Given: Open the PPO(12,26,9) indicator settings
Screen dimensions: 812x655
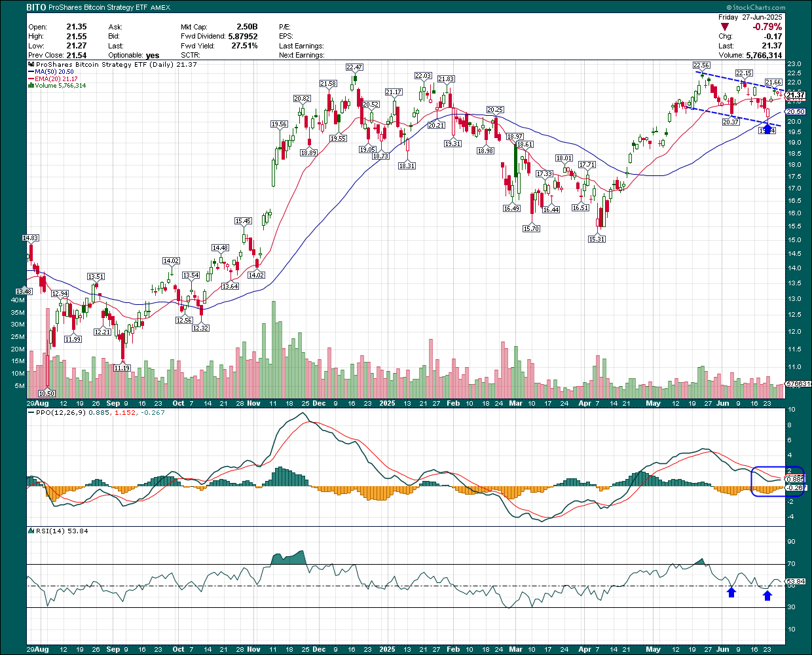Looking at the screenshot, I should [56, 414].
